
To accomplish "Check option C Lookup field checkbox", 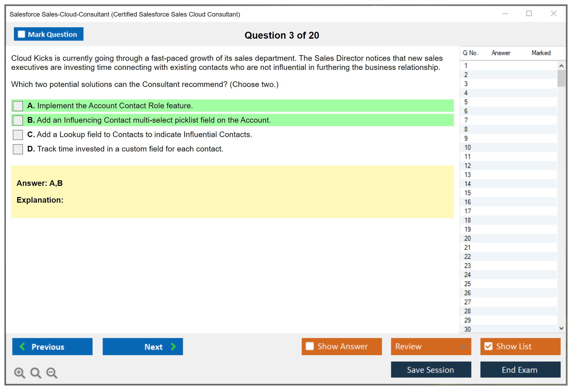I will coord(18,135).
